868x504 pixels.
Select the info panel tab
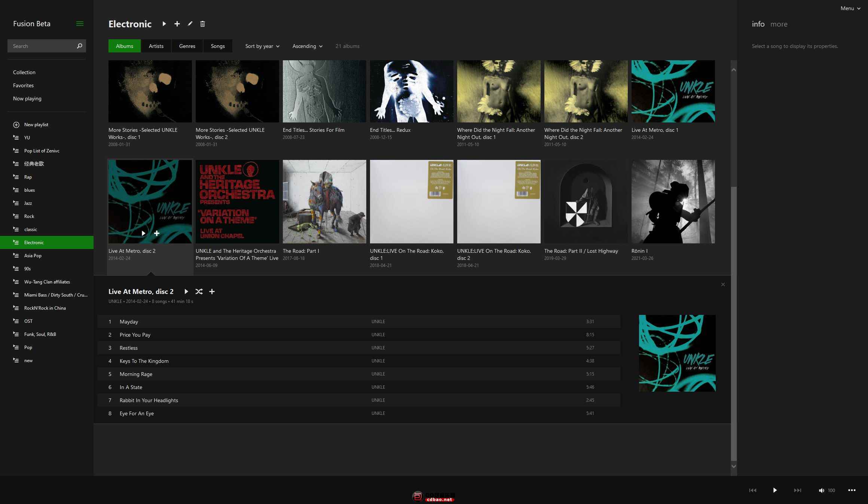(758, 24)
